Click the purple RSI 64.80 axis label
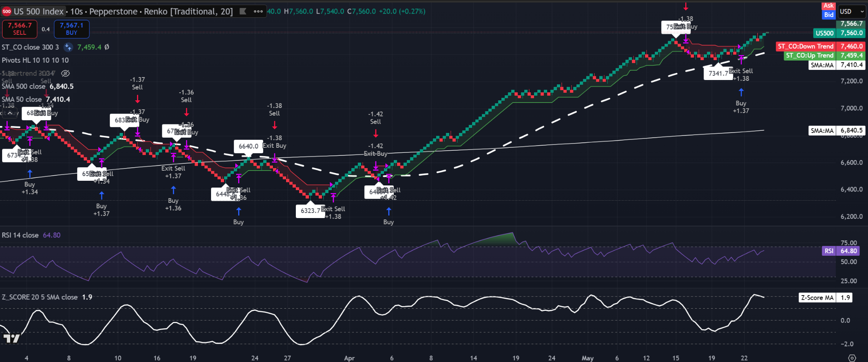Image resolution: width=868 pixels, height=362 pixels. point(840,251)
